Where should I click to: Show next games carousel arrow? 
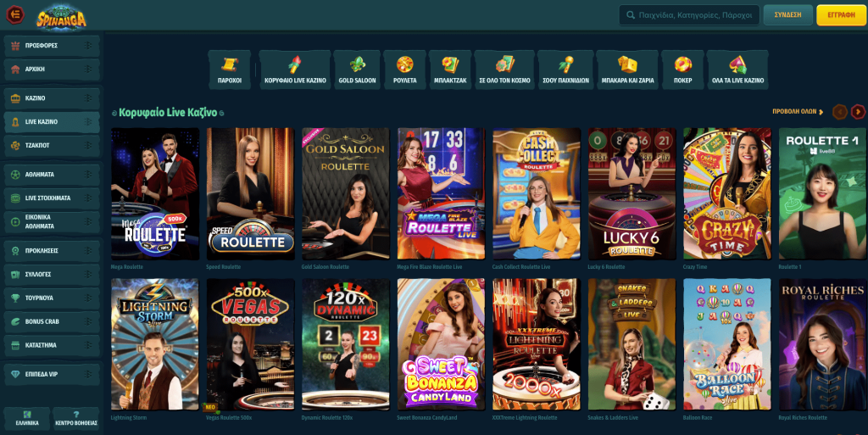pyautogui.click(x=858, y=112)
